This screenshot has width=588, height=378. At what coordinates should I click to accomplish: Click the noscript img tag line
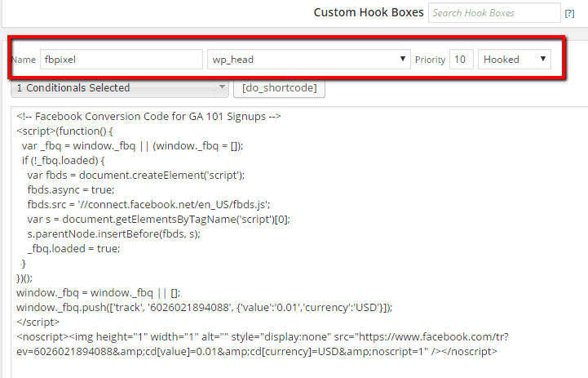click(x=245, y=336)
